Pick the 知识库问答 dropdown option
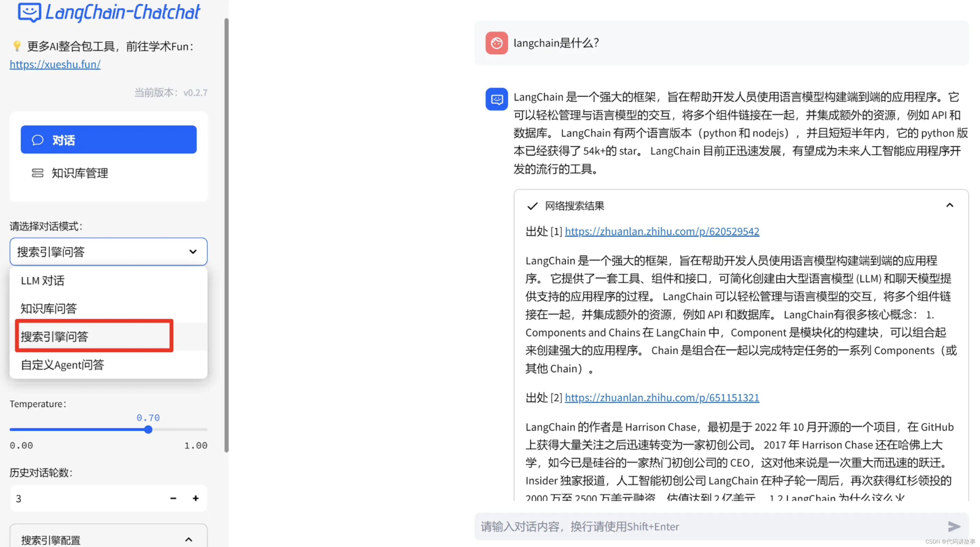This screenshot has height=547, width=980. 49,308
